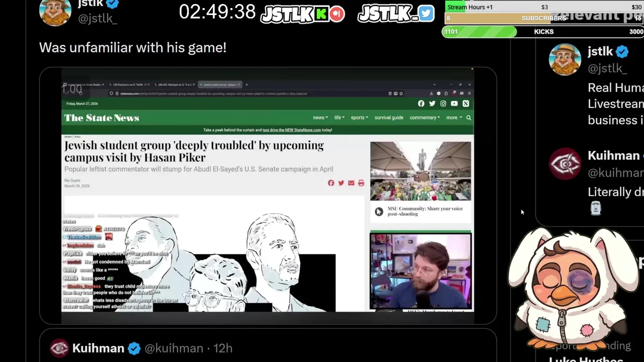The height and width of the screenshot is (362, 644).
Task: Open the 12h timestamp on Kuihman tweet
Action: [x=222, y=348]
